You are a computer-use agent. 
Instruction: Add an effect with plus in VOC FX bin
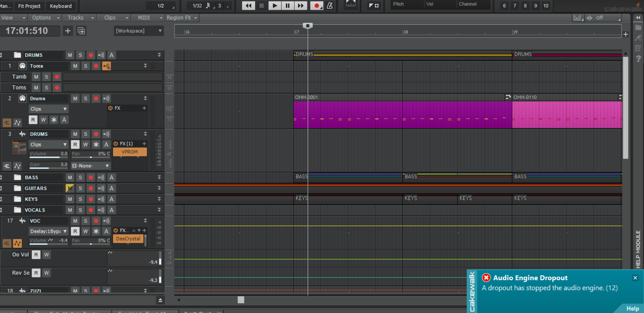point(144,230)
